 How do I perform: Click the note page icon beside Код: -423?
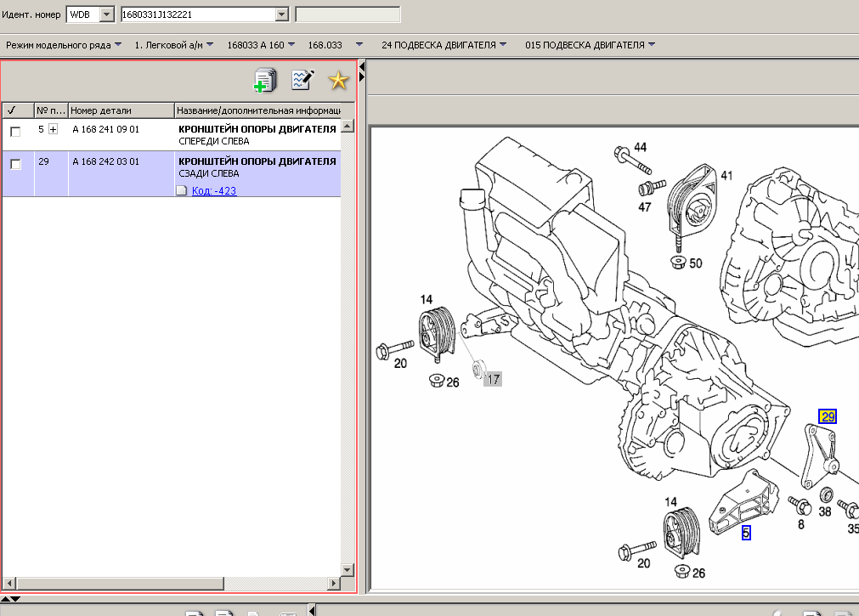click(x=181, y=191)
